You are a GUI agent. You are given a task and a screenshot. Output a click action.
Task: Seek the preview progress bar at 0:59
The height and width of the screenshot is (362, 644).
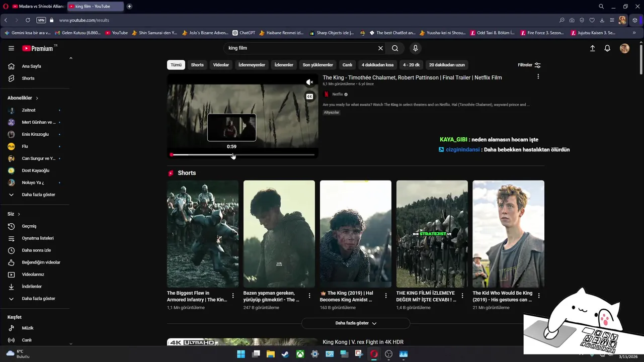[232, 155]
